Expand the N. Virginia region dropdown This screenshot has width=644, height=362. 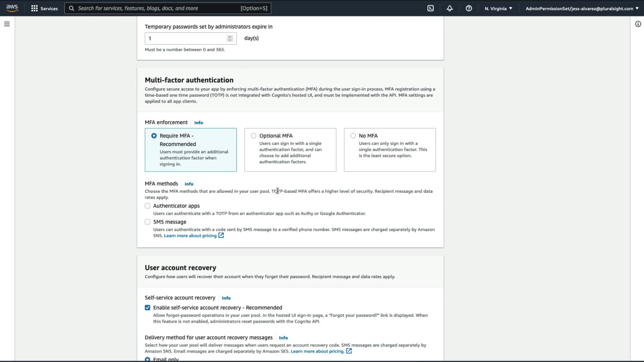coord(498,8)
